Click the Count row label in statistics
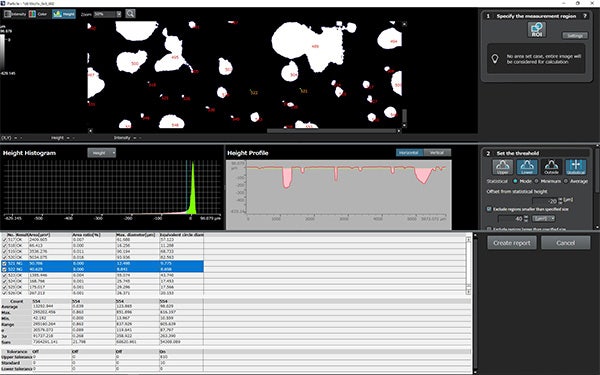The image size is (600, 375). tap(16, 302)
